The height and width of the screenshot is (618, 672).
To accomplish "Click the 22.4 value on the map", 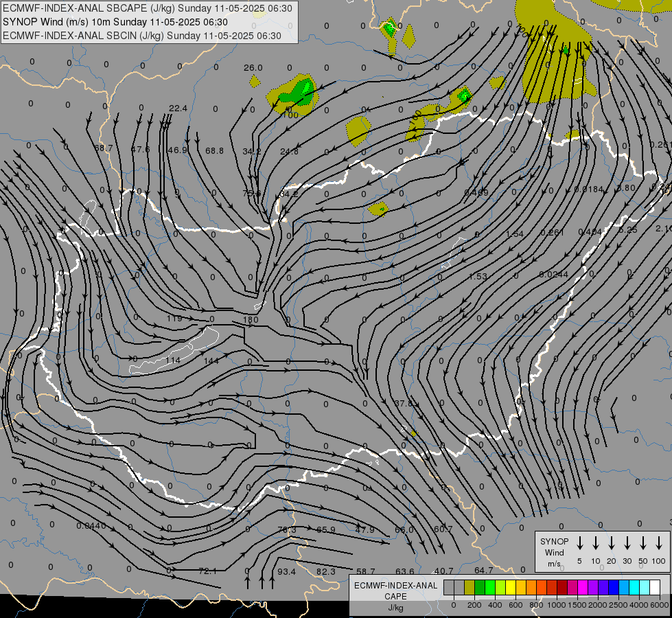I will [x=178, y=108].
